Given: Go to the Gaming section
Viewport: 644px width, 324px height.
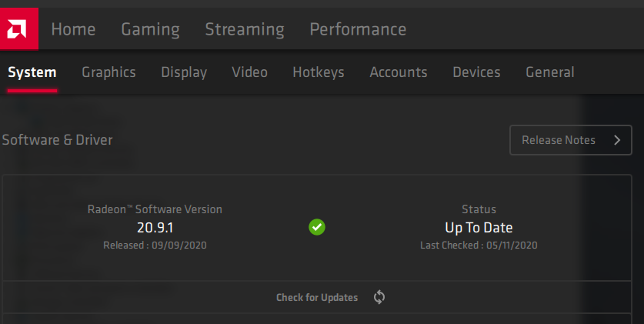Looking at the screenshot, I should point(150,29).
